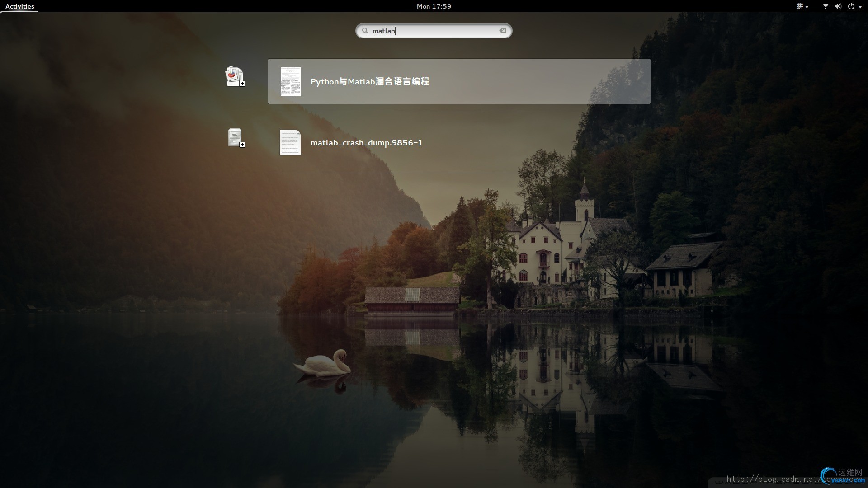The width and height of the screenshot is (868, 488).
Task: Open the Files search provider icon
Action: tap(235, 137)
